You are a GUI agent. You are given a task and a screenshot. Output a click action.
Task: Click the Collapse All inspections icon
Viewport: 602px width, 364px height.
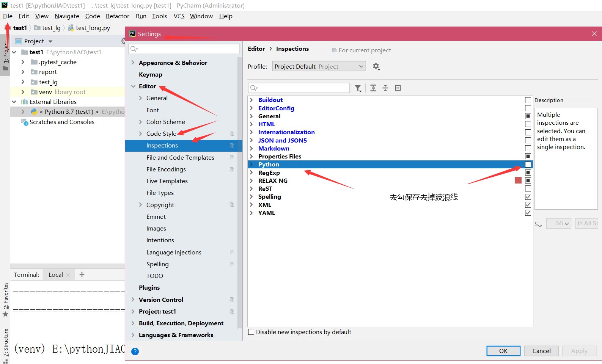[385, 88]
